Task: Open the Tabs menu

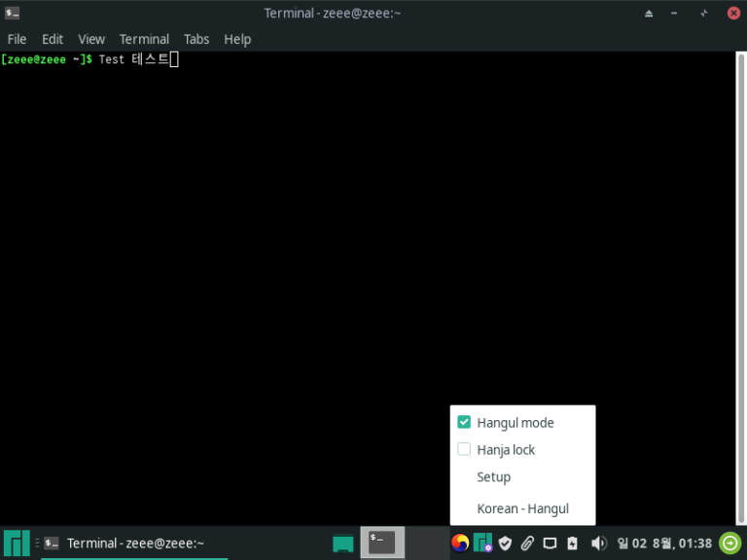Action: pos(196,39)
